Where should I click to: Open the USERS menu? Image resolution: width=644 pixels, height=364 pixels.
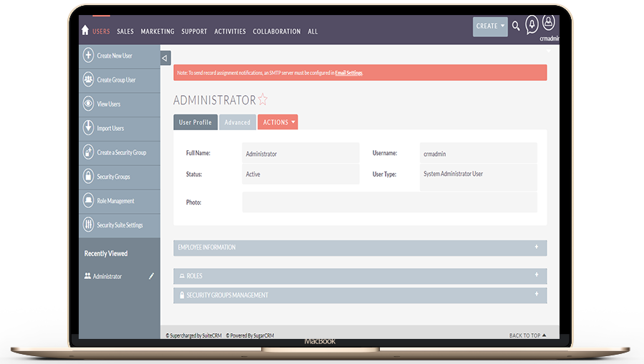(101, 31)
